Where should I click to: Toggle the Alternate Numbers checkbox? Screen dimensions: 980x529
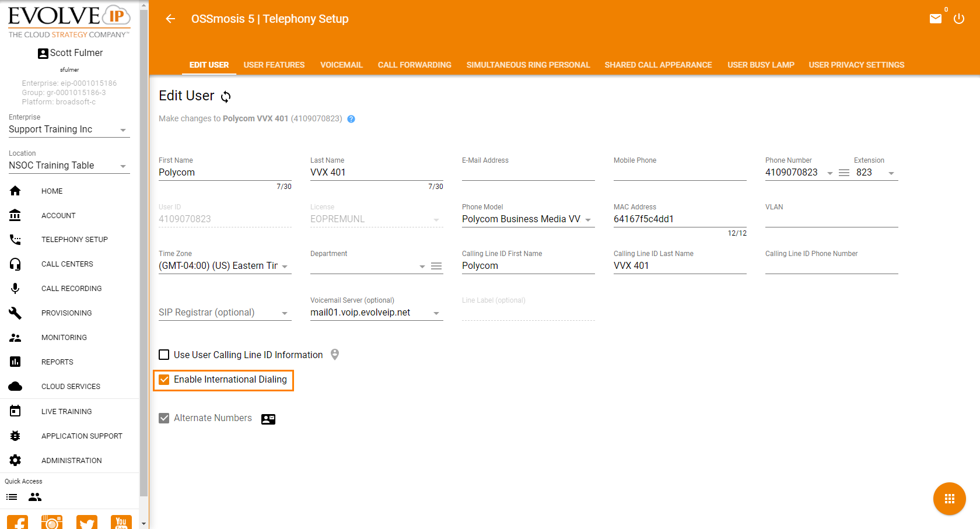(164, 418)
